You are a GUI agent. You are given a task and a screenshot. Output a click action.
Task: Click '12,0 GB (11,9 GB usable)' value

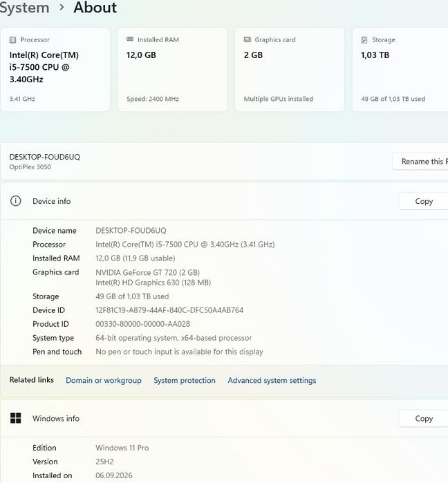point(136,258)
